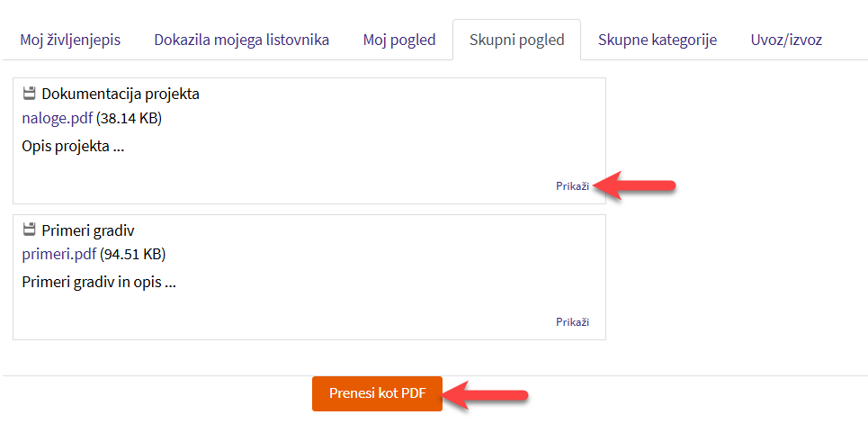Open the Uvoz/izvoz tab
This screenshot has width=868, height=433.
786,40
